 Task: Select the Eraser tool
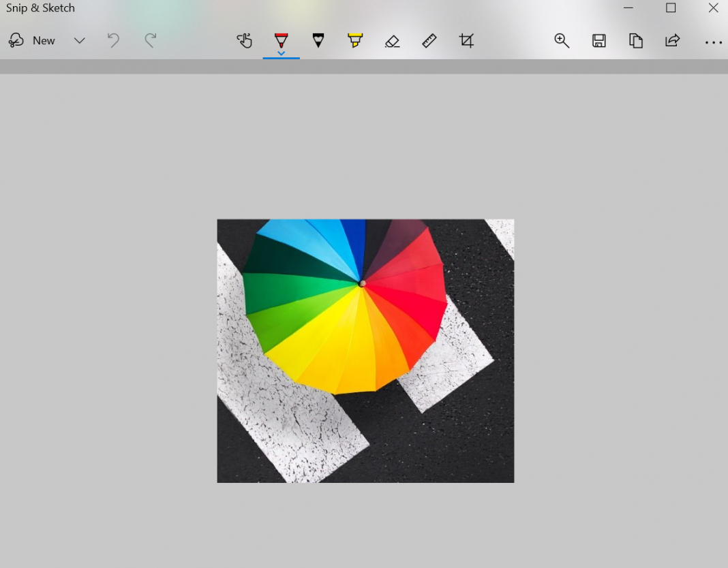coord(392,41)
